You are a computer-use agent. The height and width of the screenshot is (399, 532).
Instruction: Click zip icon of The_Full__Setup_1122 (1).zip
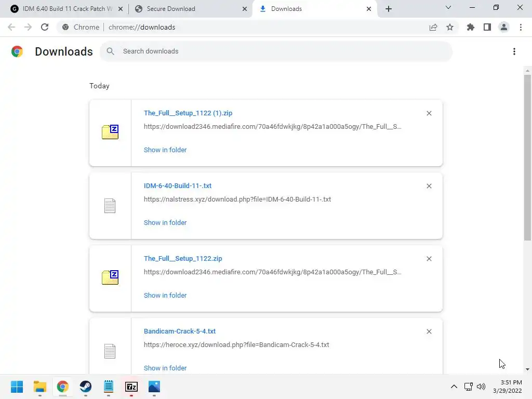(110, 132)
